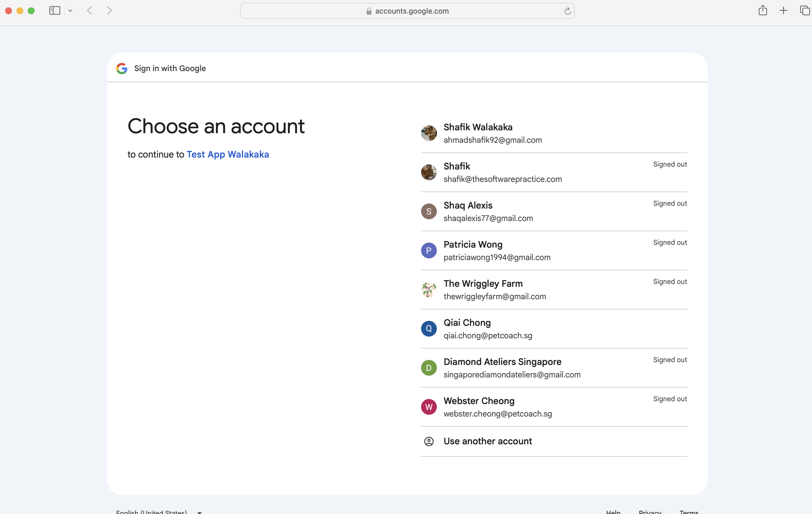Select the Shaq Alexis account

554,211
